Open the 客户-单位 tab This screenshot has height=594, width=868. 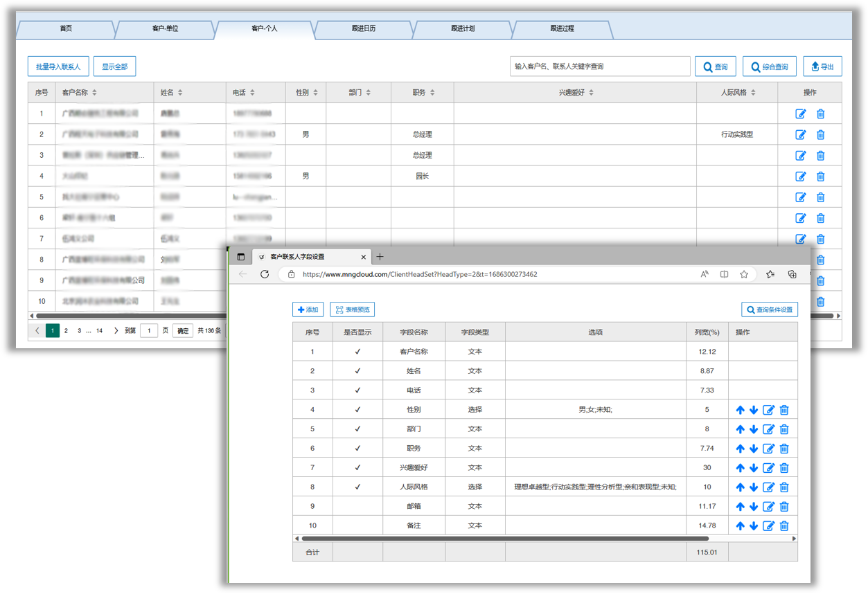pyautogui.click(x=165, y=29)
